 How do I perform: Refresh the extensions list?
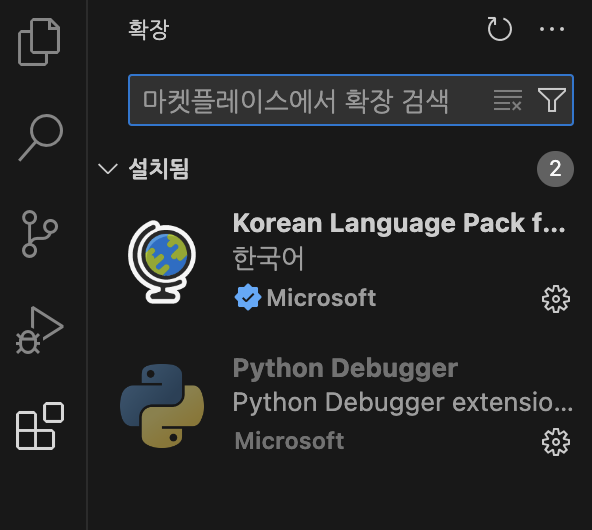point(499,29)
